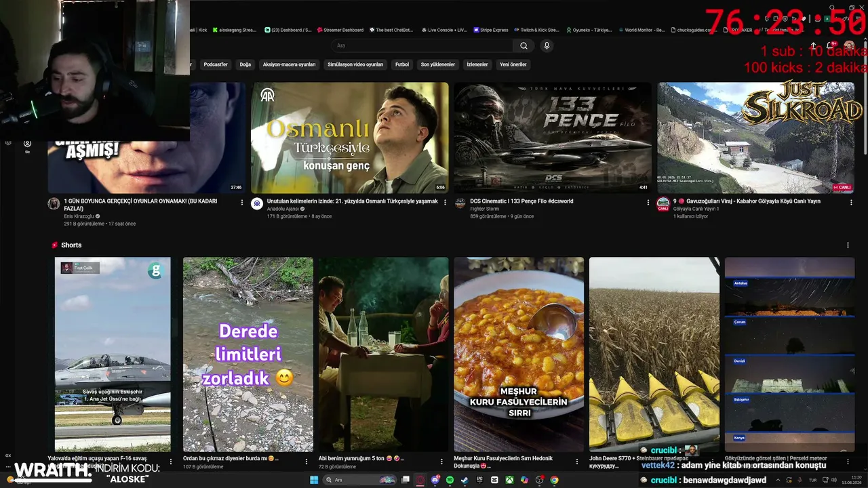Open options menu for DCS Cinematic video
The width and height of the screenshot is (868, 488).
click(648, 202)
